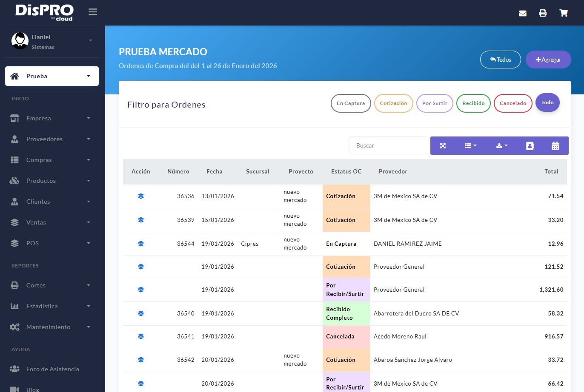The width and height of the screenshot is (584, 392).
Task: Click the hamburger menu icon
Action: coord(93,12)
